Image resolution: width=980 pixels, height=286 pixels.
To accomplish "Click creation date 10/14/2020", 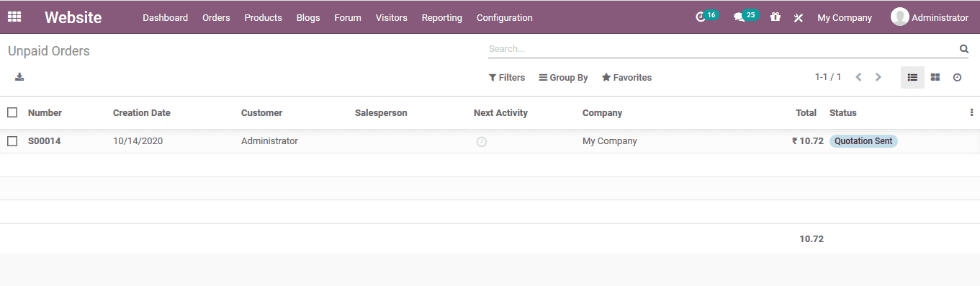I will (x=138, y=141).
